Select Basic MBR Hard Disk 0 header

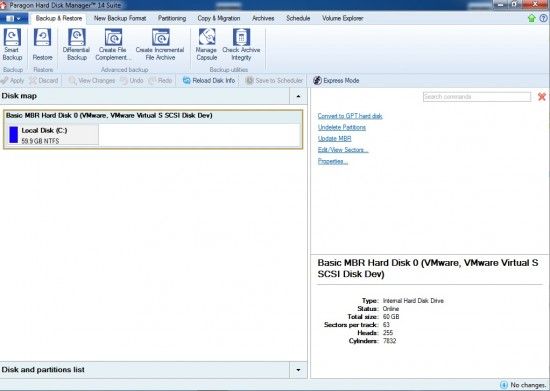coord(153,116)
